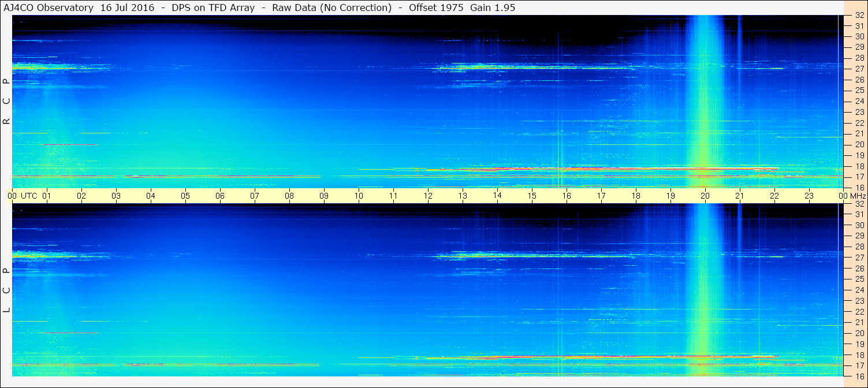This screenshot has width=868, height=388.
Task: Click the 03 hour label on time axis
Action: (116, 196)
